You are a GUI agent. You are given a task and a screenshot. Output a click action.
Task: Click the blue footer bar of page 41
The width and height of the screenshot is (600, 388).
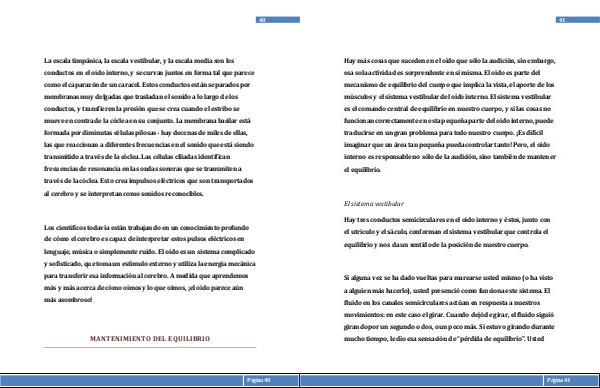450,380
